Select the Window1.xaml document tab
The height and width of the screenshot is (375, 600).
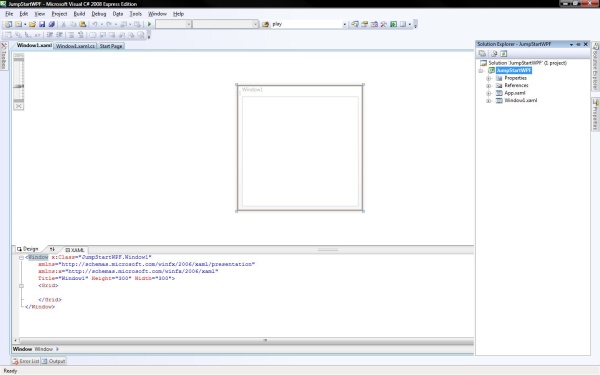click(x=34, y=45)
